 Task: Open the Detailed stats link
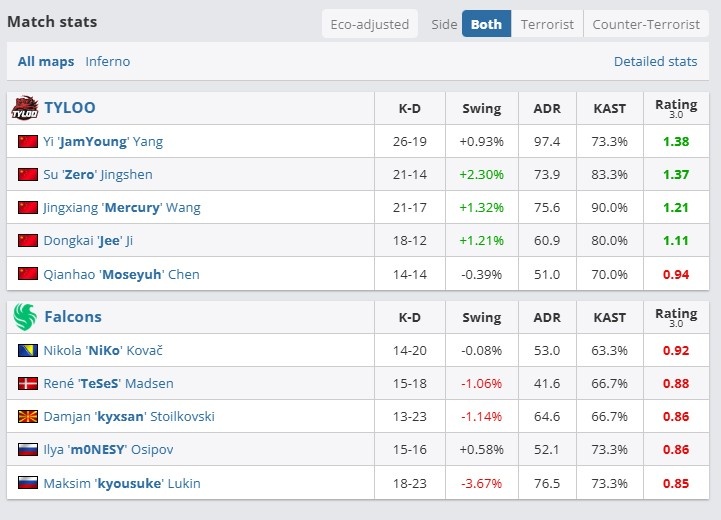tap(655, 62)
